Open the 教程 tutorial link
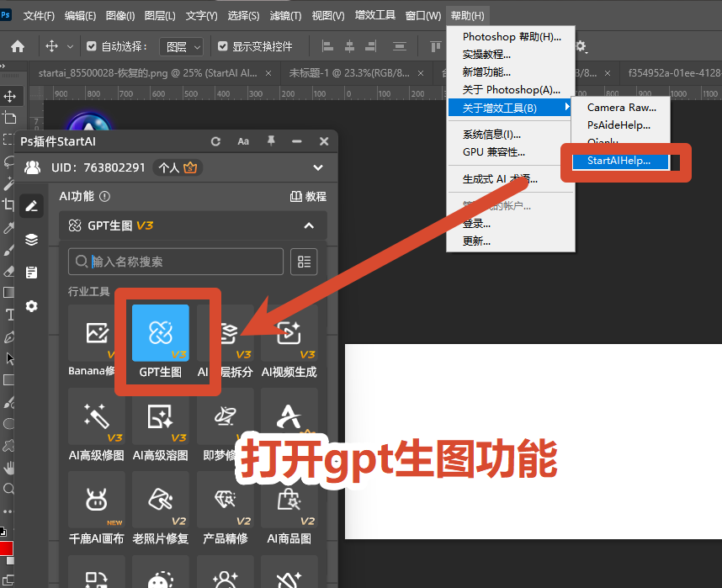Viewport: 722px width, 588px height. pos(308,197)
